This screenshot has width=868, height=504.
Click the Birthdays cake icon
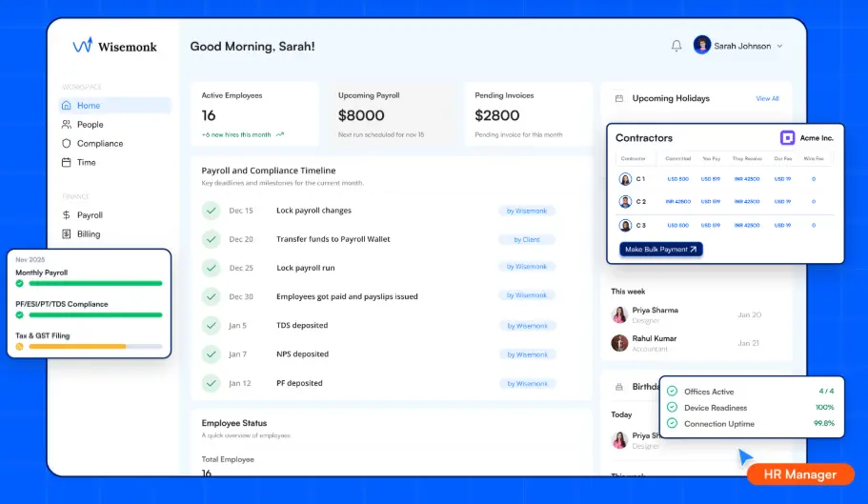(619, 387)
